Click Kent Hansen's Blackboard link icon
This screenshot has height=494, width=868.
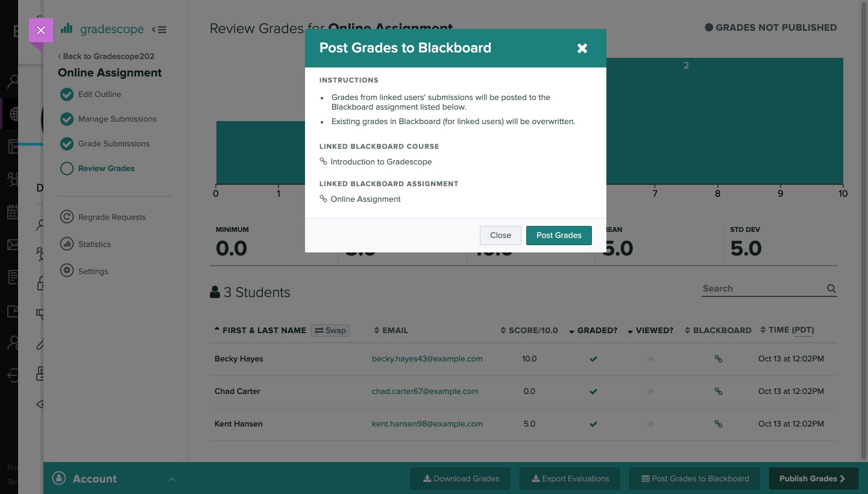click(718, 424)
